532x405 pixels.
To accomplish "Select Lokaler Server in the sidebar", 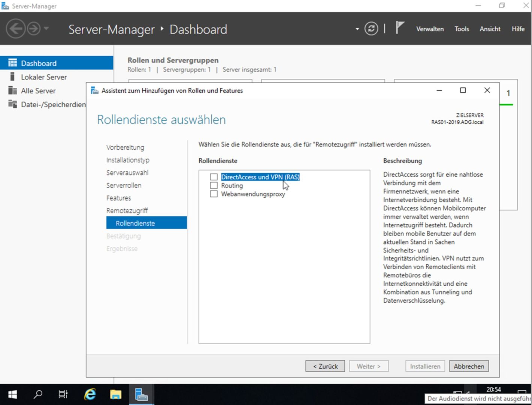I will (x=44, y=77).
